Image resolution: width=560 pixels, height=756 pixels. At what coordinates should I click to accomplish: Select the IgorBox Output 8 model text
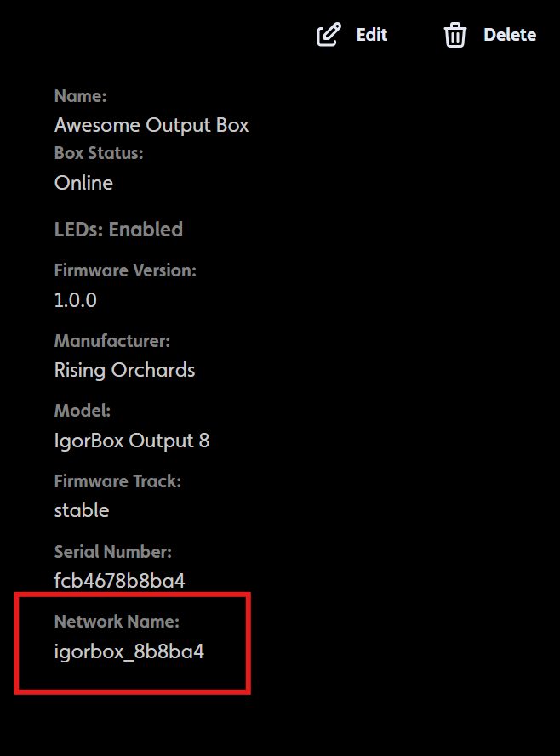[x=131, y=441]
